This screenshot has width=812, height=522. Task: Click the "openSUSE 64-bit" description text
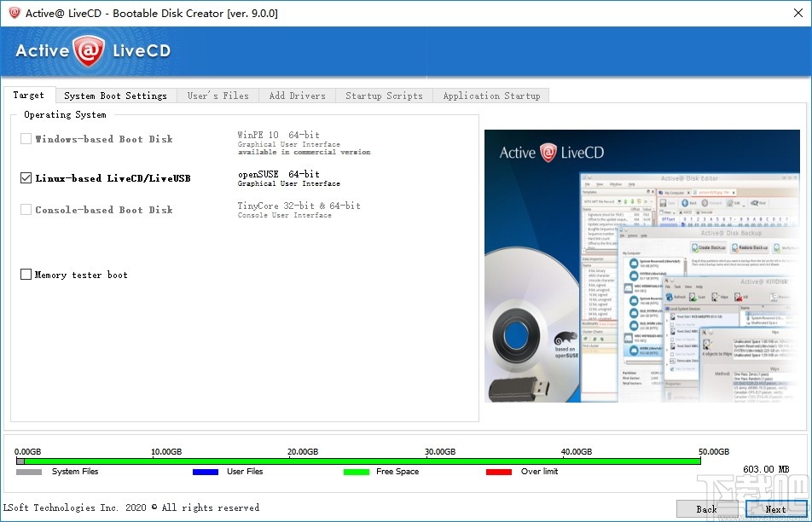point(279,175)
